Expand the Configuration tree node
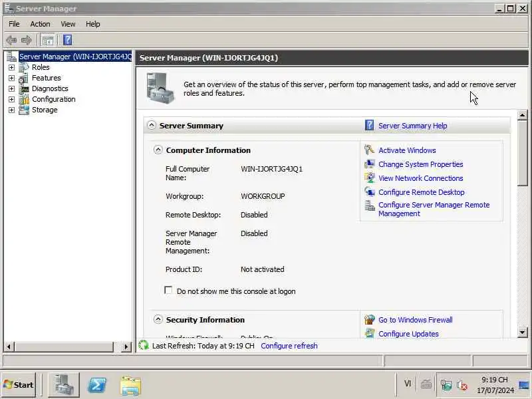532x399 pixels. (11, 99)
